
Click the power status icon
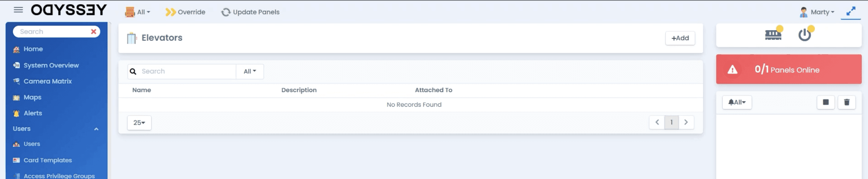805,35
